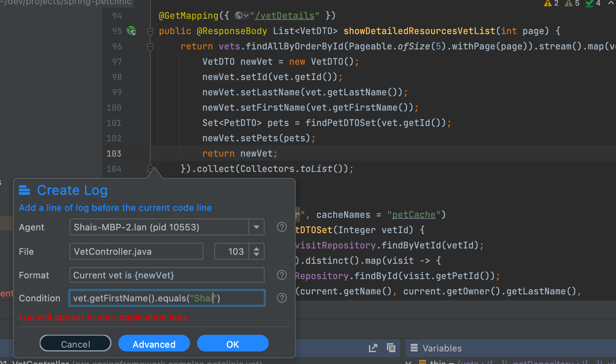The image size is (616, 364).
Task: Collapse the method fold marker on line 95
Action: 150,31
